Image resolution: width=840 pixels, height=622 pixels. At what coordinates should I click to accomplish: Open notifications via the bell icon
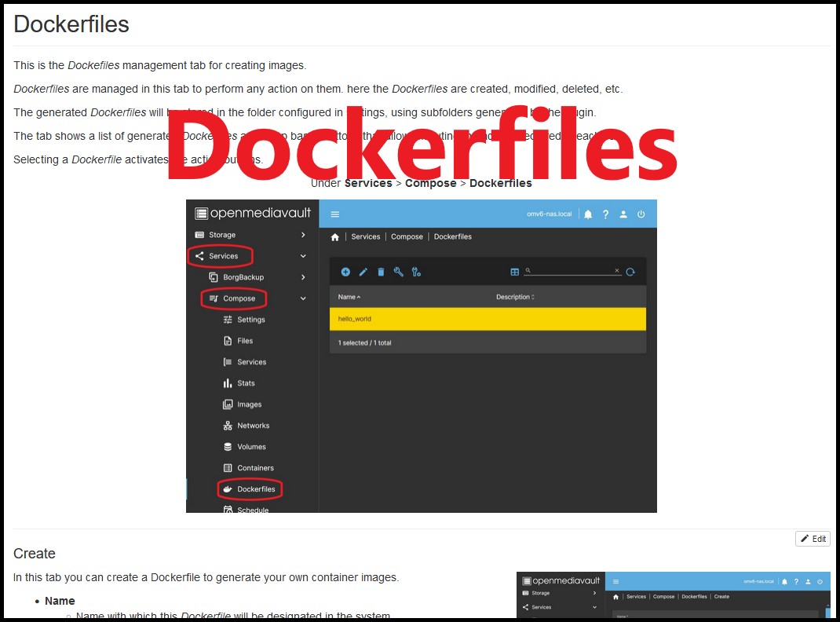[x=588, y=214]
